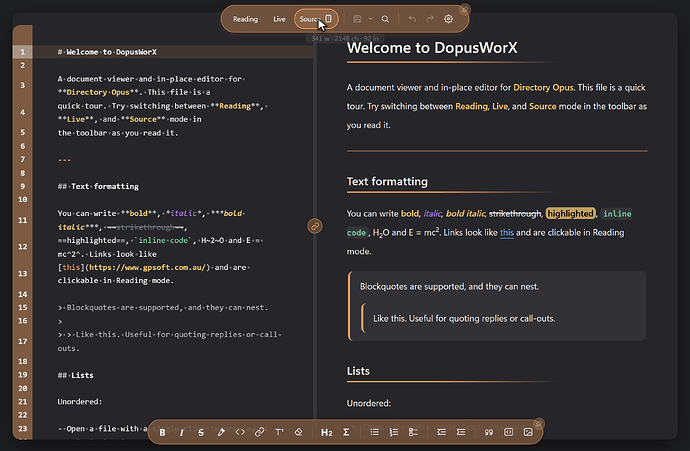Select line number 11 in the gutter
The image size is (690, 451).
click(22, 220)
